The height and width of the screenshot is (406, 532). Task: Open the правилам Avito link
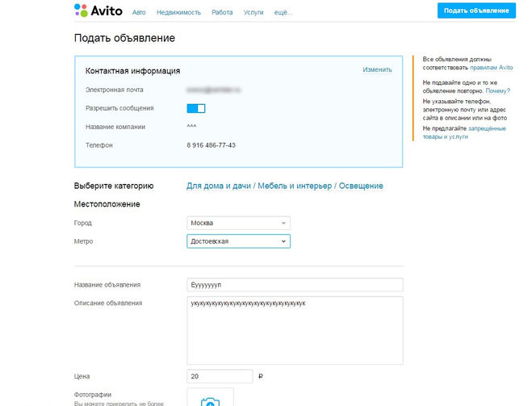click(492, 68)
